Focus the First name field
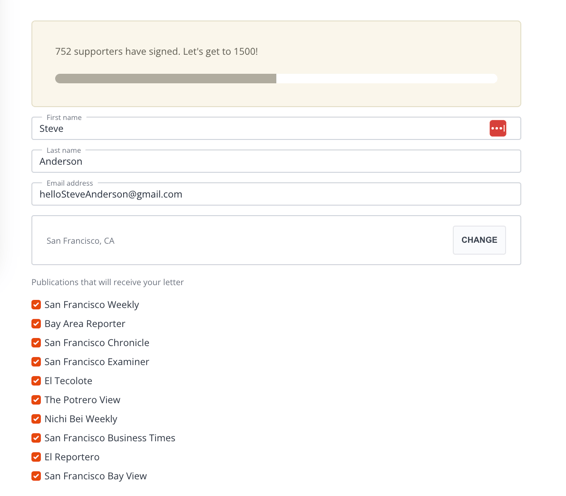566x496 pixels. [276, 128]
